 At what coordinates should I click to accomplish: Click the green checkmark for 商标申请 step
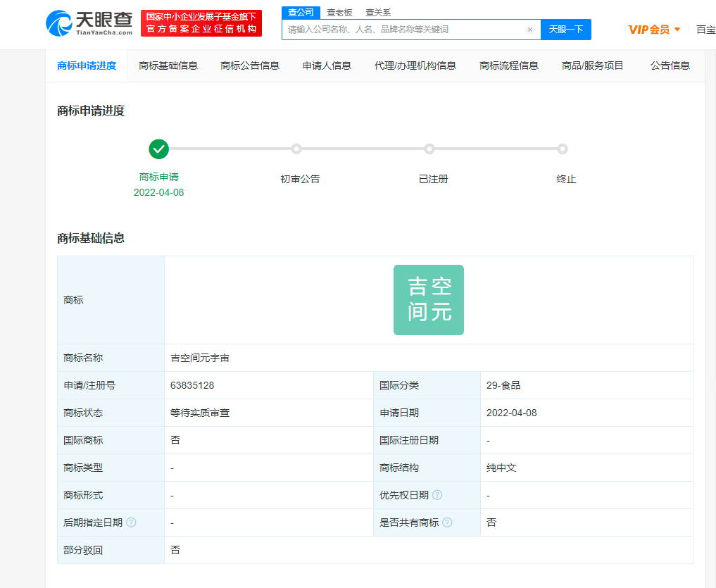[x=158, y=149]
